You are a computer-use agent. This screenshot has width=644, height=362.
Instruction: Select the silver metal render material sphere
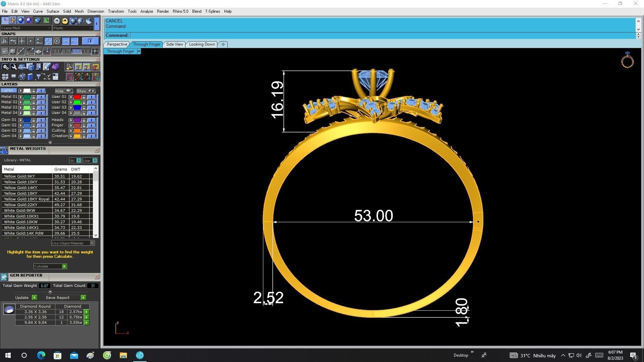57,21
